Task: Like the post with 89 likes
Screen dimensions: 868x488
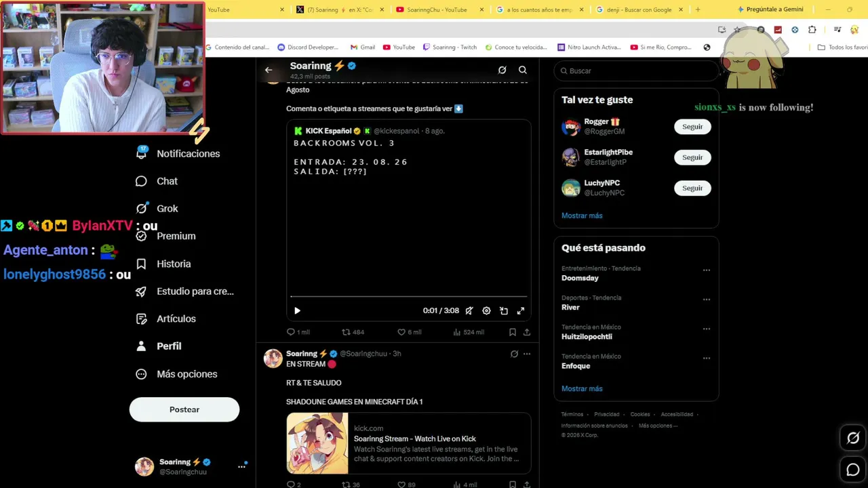Action: tap(406, 485)
